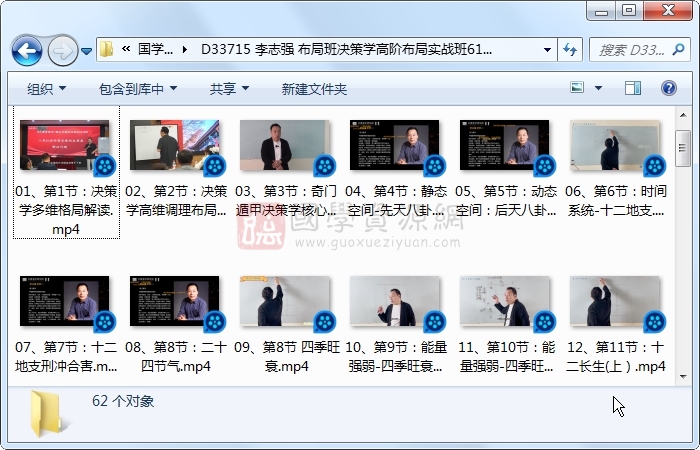
Task: Click the vertical scrollbar thumb
Action: (x=683, y=148)
